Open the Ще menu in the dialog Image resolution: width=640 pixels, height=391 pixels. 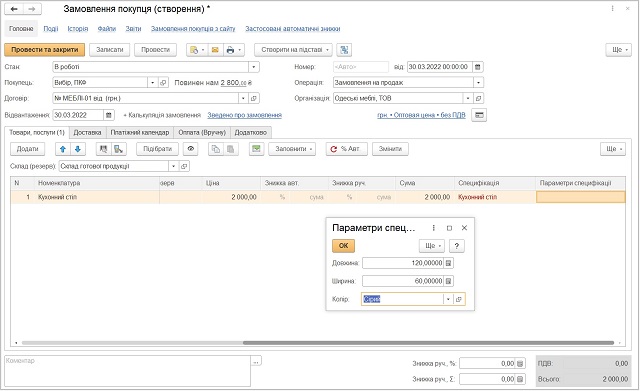432,246
